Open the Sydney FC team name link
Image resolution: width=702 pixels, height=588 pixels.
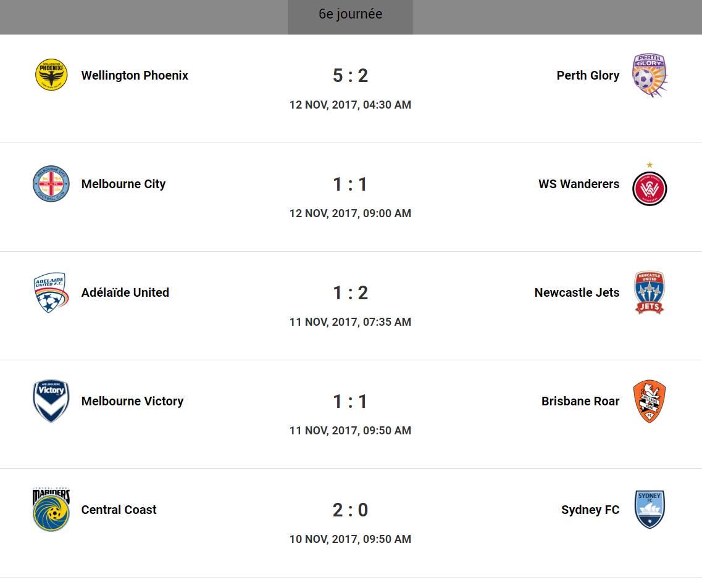coord(590,510)
